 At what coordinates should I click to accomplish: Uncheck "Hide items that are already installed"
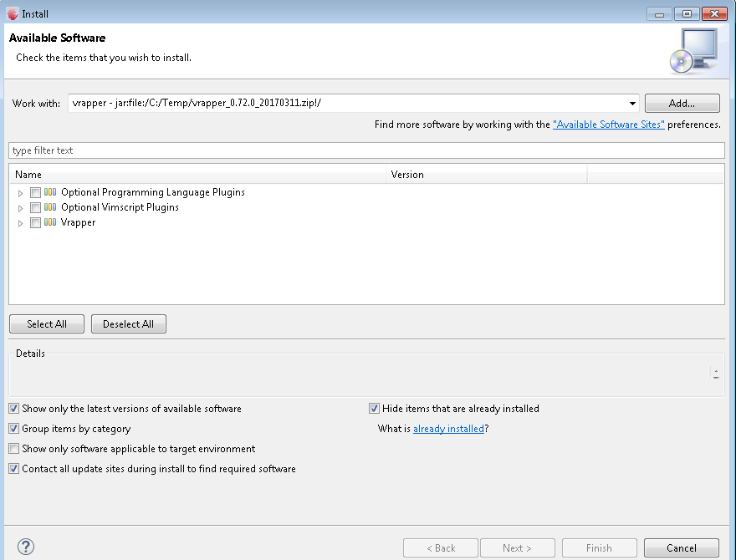click(374, 408)
